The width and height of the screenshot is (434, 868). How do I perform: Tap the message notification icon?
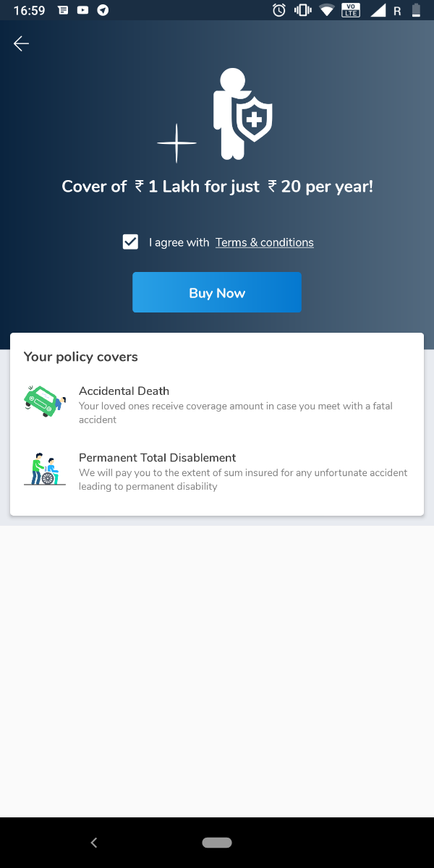pyautogui.click(x=63, y=10)
